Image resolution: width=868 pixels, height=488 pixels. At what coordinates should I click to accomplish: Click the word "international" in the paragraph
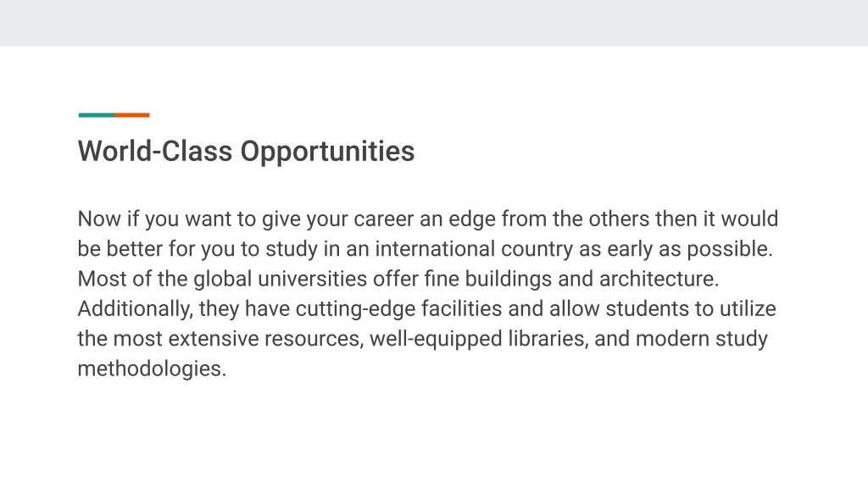[x=435, y=249]
